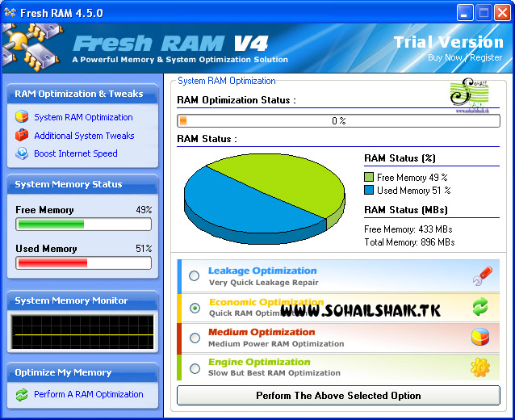
Task: Click the RAM Optimization Status progress bar
Action: pyautogui.click(x=338, y=121)
